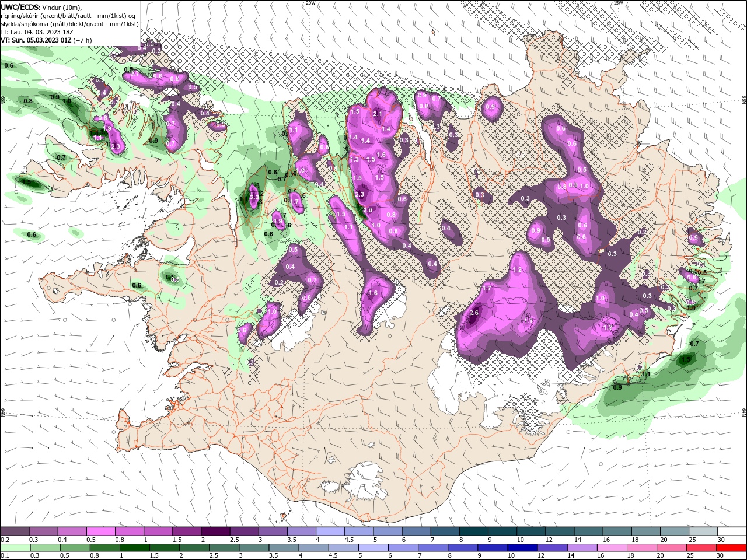Viewport: 747px width, 560px height.
Task: Click the snow legend swatch between 0.5 and 0.8
Action: point(101,531)
